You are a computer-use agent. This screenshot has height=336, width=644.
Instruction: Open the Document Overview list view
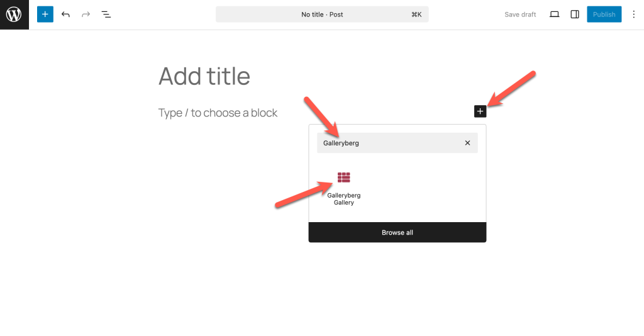pyautogui.click(x=106, y=14)
